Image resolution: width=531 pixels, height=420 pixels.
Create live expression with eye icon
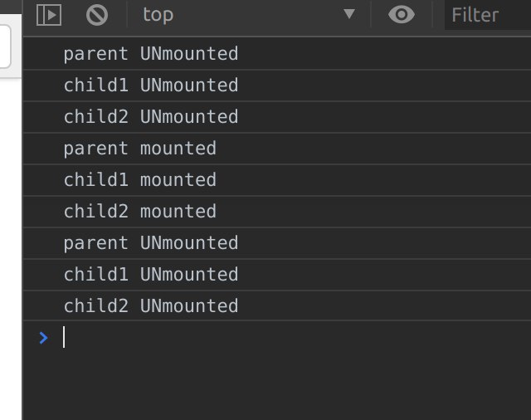(402, 15)
